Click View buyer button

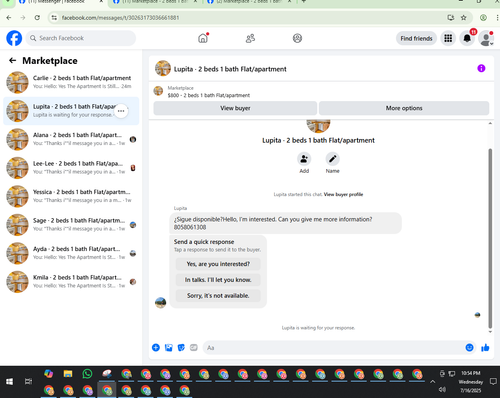point(235,108)
